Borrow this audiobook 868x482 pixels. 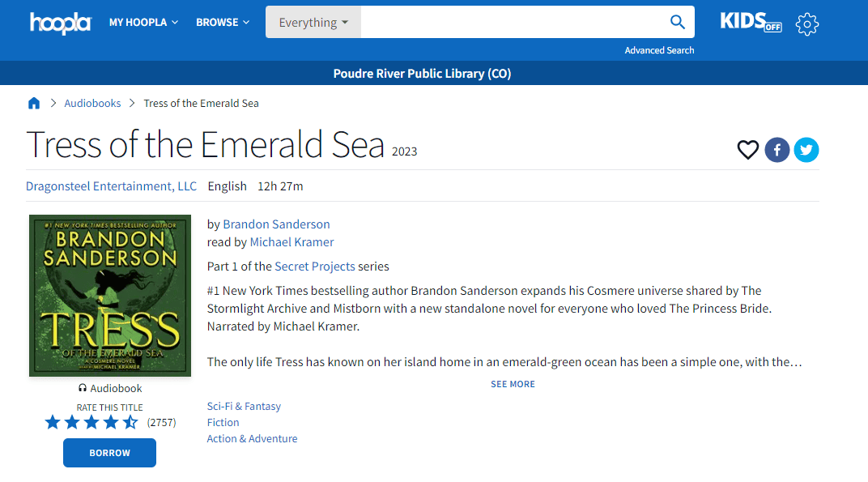tap(109, 453)
